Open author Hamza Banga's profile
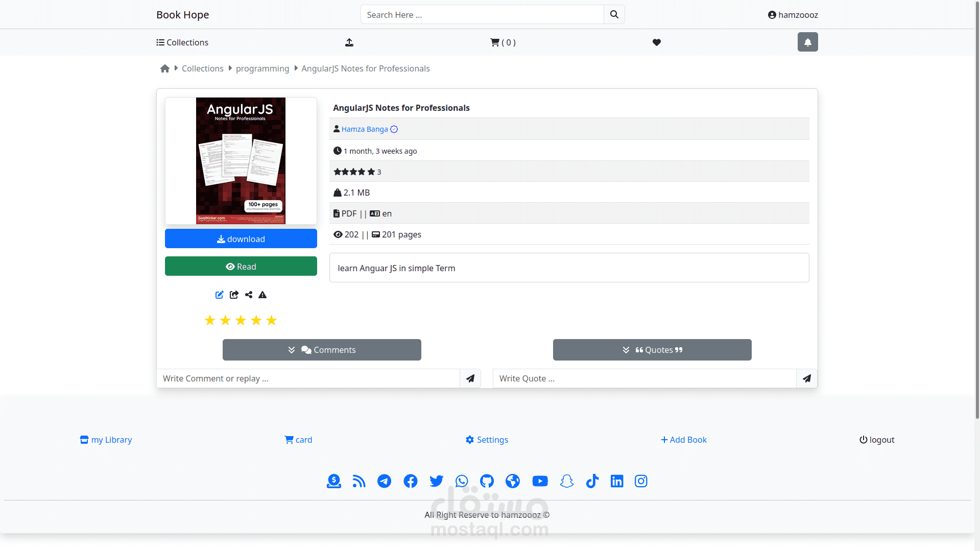This screenshot has height=551, width=980. click(365, 129)
